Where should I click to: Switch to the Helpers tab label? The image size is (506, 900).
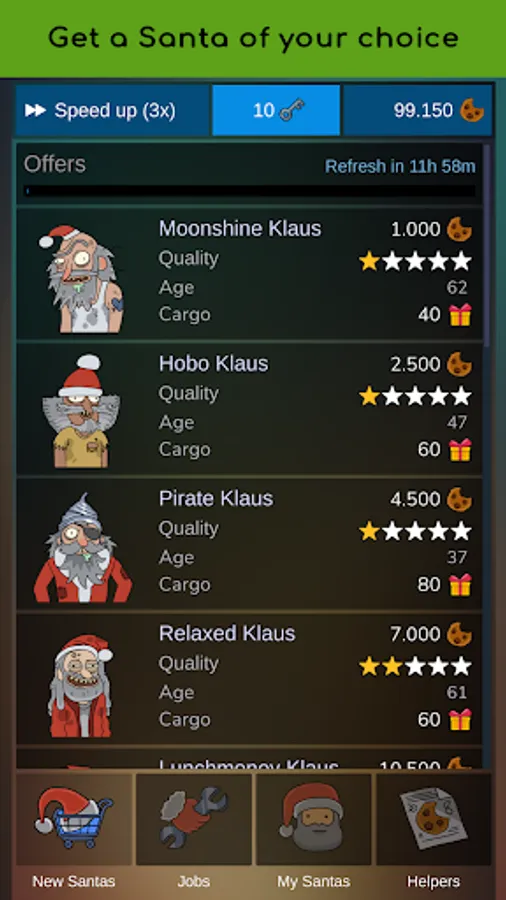pos(434,881)
